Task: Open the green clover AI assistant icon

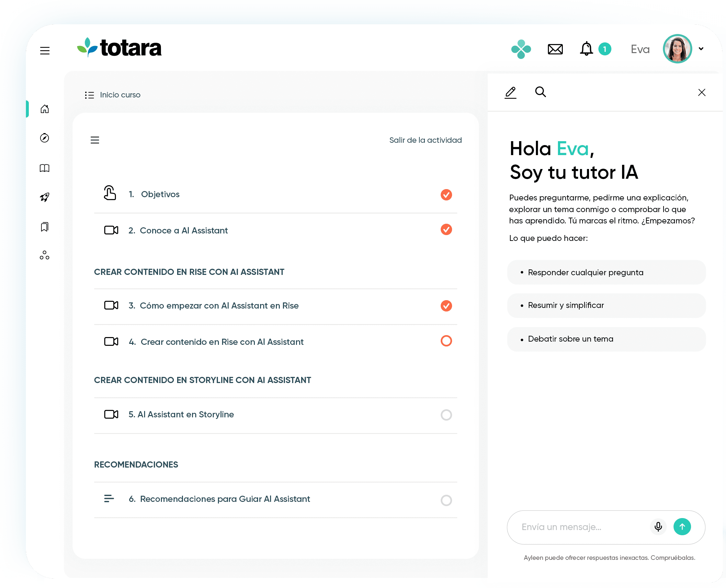Action: (x=521, y=49)
